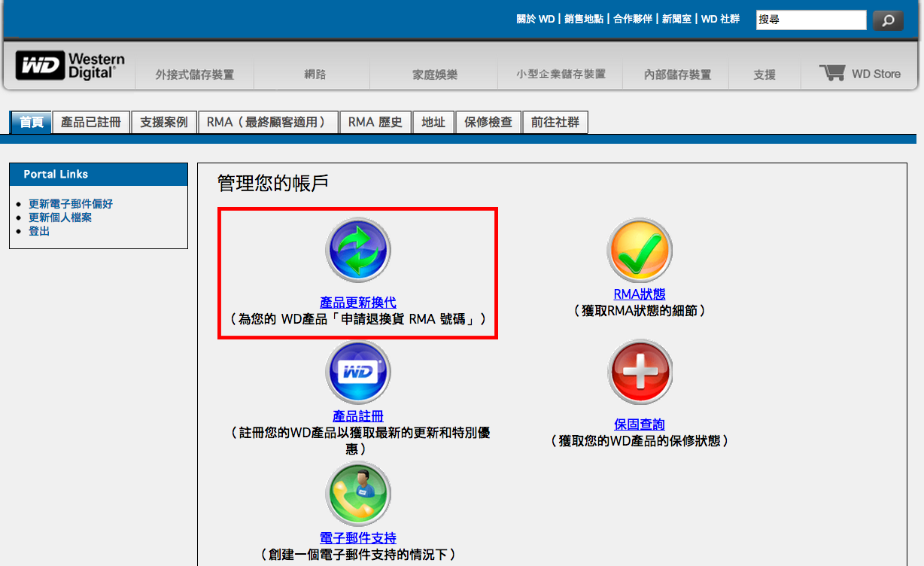This screenshot has width=924, height=566.
Task: Click the red plus warranty check icon
Action: (640, 372)
